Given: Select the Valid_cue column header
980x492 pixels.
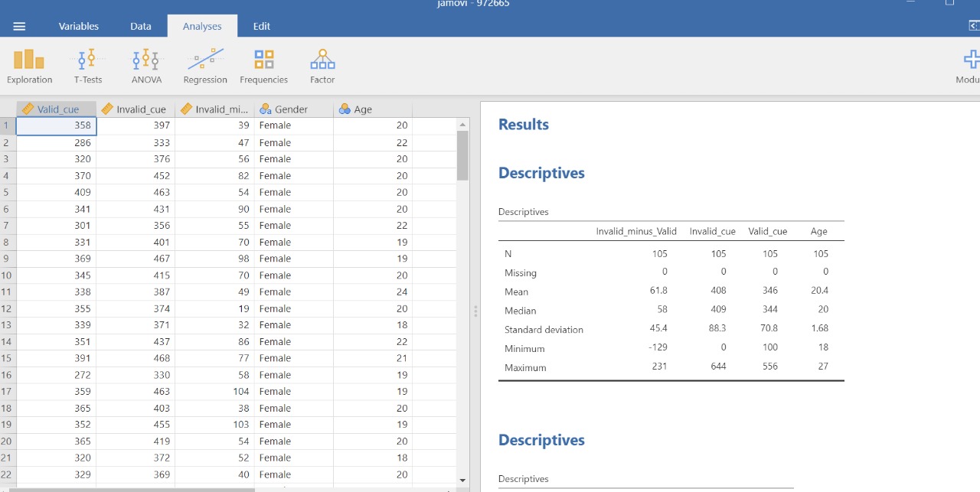Looking at the screenshot, I should 57,109.
